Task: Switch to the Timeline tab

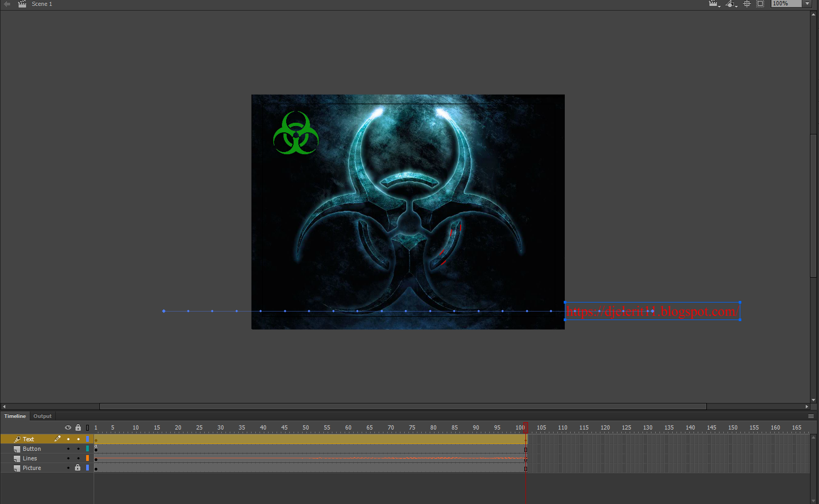Action: click(15, 416)
